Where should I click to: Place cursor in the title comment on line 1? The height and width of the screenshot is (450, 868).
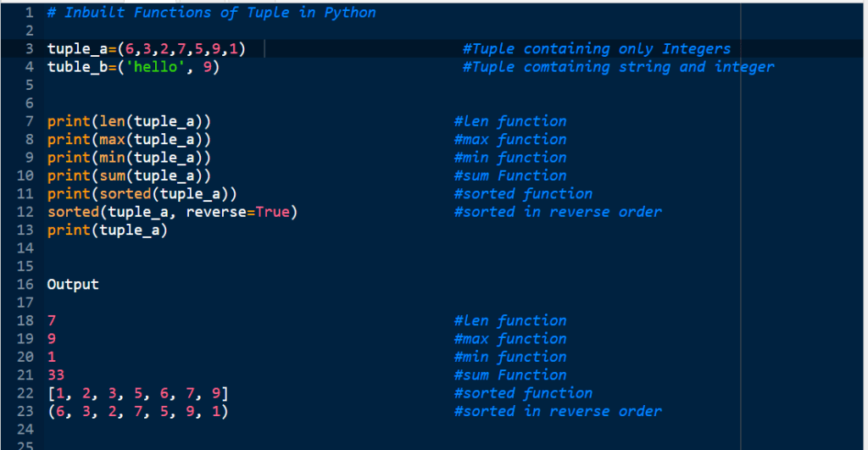[x=211, y=13]
